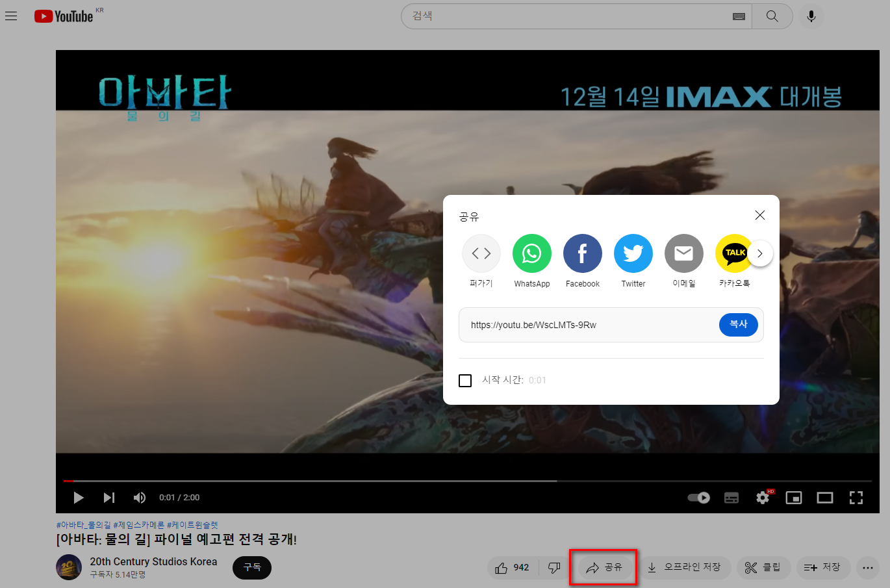Like the video (942)

513,568
